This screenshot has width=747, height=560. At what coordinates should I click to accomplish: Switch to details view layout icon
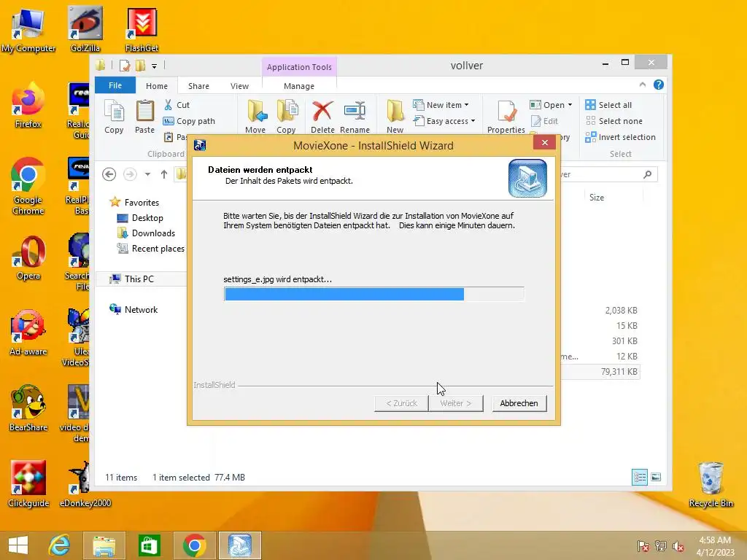pyautogui.click(x=639, y=477)
